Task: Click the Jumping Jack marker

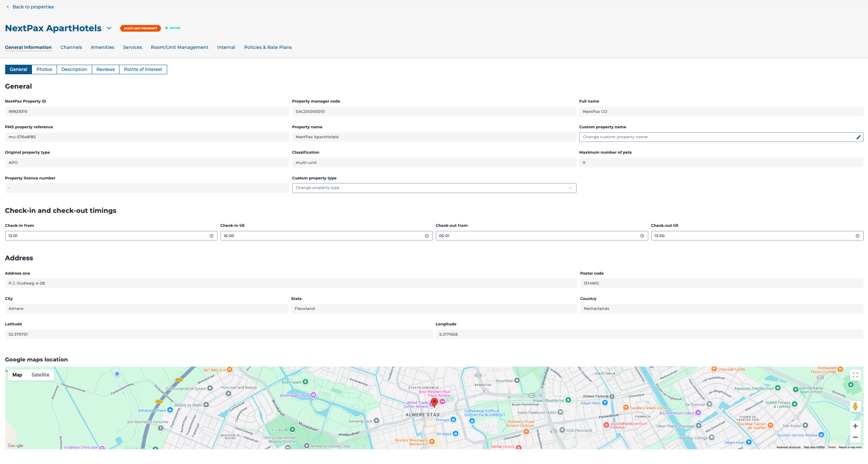Action: [x=376, y=421]
